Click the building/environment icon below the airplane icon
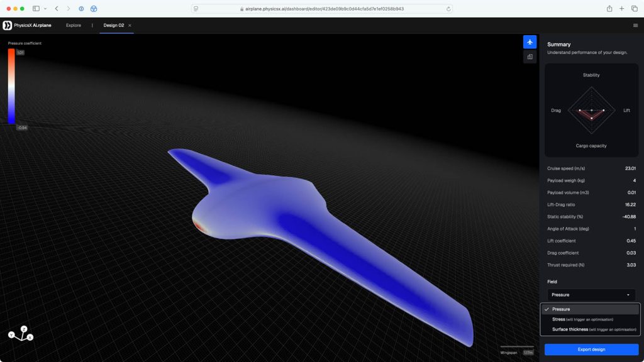Screen dimensions: 644x362 529,57
